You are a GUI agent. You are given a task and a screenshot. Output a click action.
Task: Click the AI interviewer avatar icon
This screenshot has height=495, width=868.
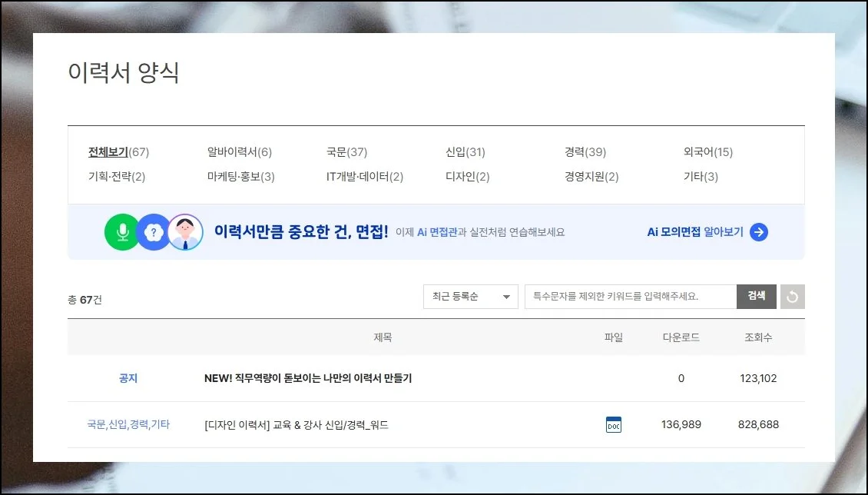click(x=185, y=232)
